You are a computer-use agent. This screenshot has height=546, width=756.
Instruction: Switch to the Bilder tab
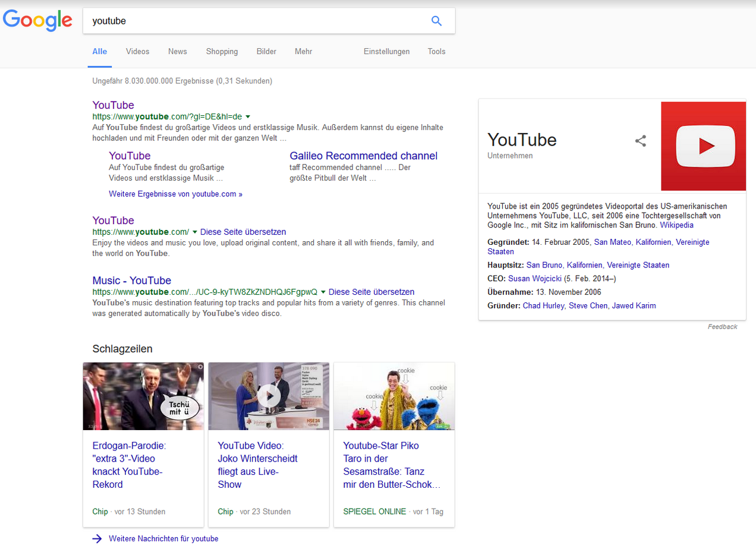(x=266, y=52)
